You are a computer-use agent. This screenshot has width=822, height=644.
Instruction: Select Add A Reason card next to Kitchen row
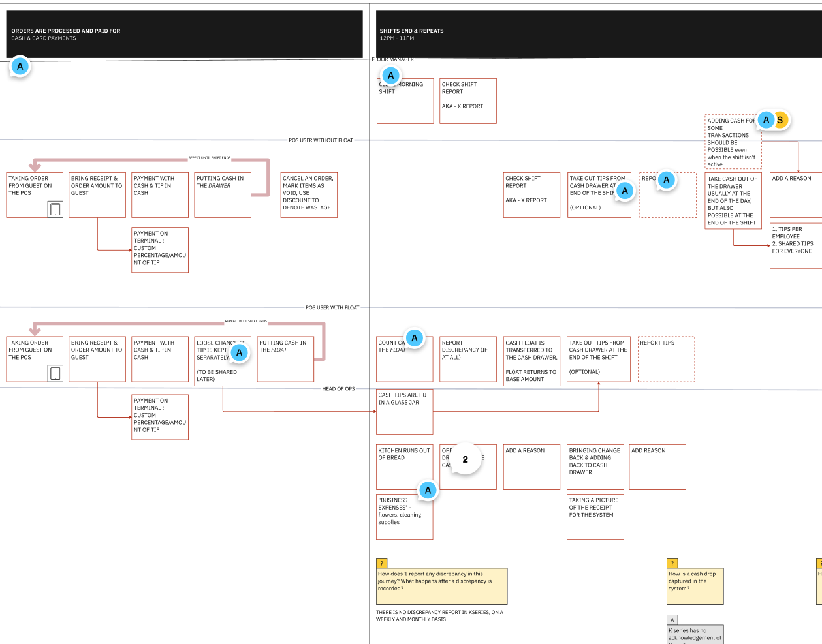pos(531,467)
